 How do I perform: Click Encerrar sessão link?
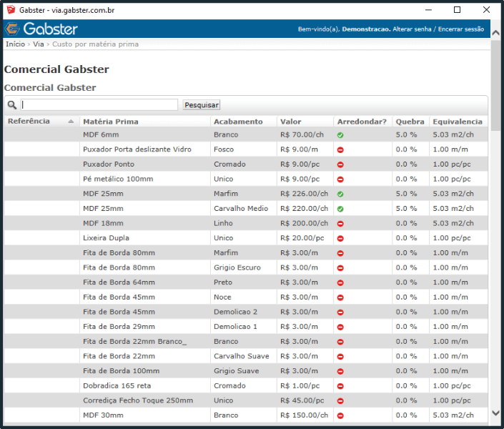click(x=461, y=29)
